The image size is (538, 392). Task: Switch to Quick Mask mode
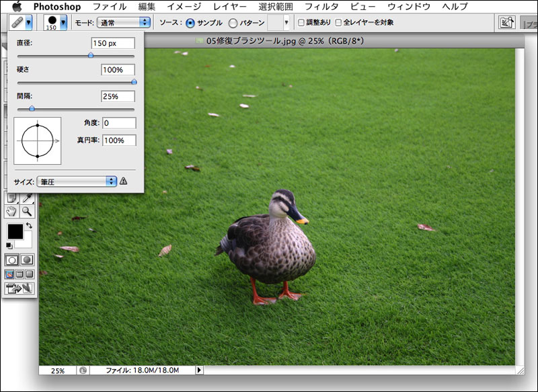(27, 260)
